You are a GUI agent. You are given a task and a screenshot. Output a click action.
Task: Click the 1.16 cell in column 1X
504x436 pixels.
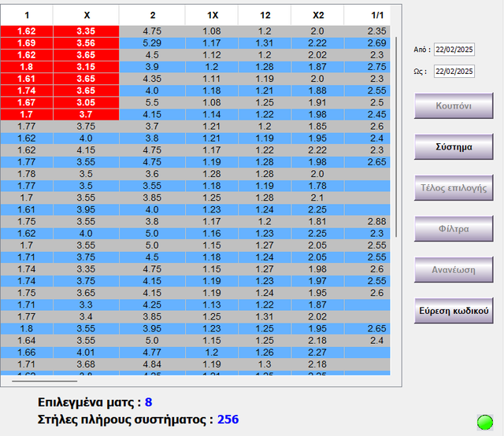(212, 233)
